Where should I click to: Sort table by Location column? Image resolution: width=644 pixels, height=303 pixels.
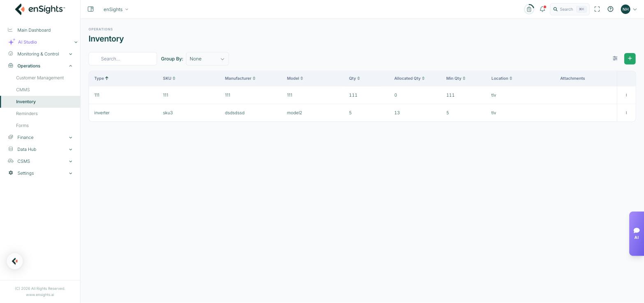click(x=502, y=78)
